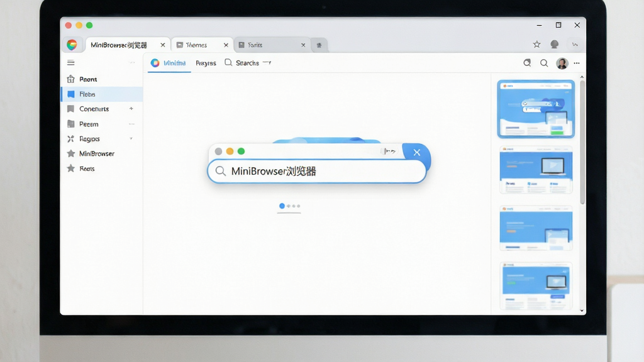Open the Ragıocs sidebar item
Image resolution: width=644 pixels, height=362 pixels.
pos(102,139)
